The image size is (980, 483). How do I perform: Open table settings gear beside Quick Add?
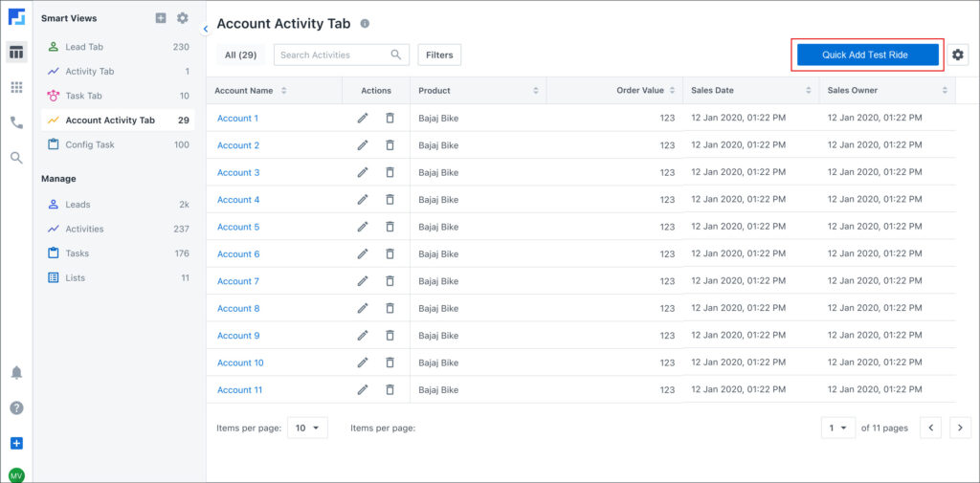[957, 55]
